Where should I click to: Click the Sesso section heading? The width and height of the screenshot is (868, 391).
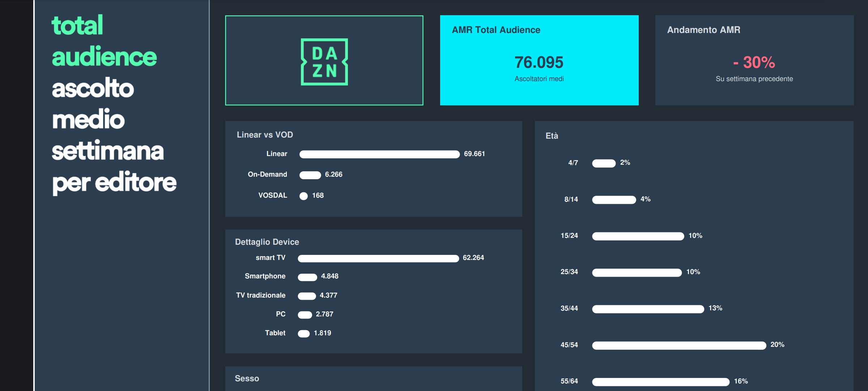247,378
